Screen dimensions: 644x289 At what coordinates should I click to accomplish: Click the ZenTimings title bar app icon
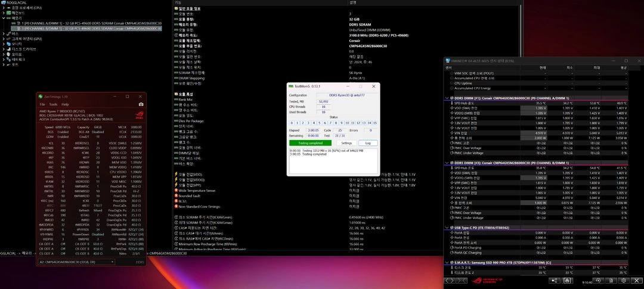click(x=41, y=97)
